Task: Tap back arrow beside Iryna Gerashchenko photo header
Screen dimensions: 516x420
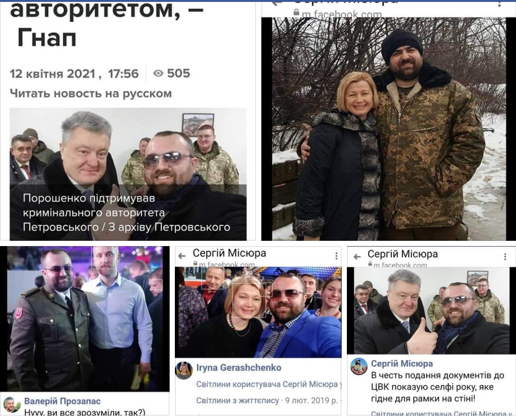Action: (x=182, y=256)
